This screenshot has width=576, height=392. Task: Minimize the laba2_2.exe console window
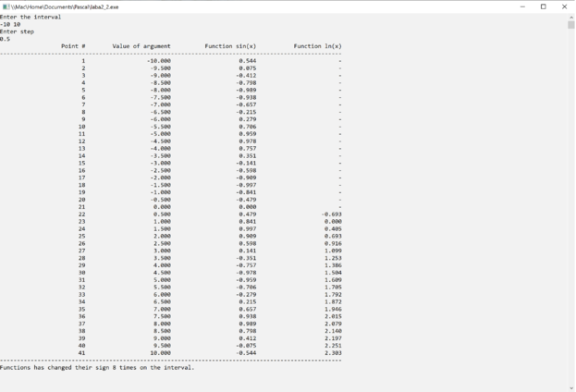pos(522,6)
